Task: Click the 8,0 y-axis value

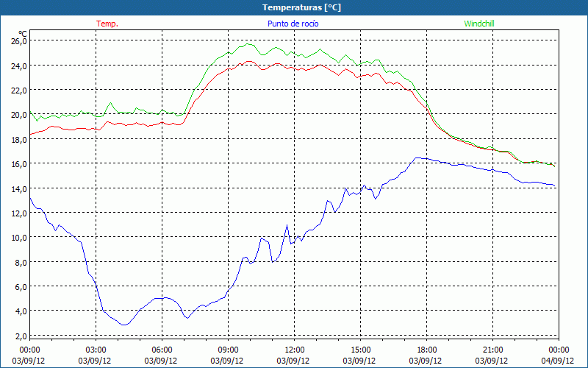Action: 21,263
